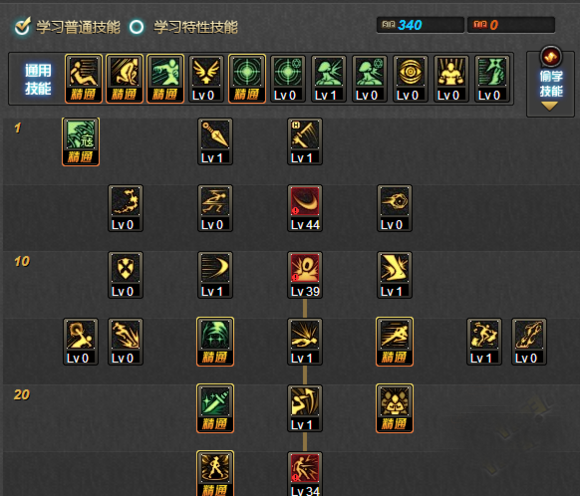Click the golden eye skill icon

point(410,79)
